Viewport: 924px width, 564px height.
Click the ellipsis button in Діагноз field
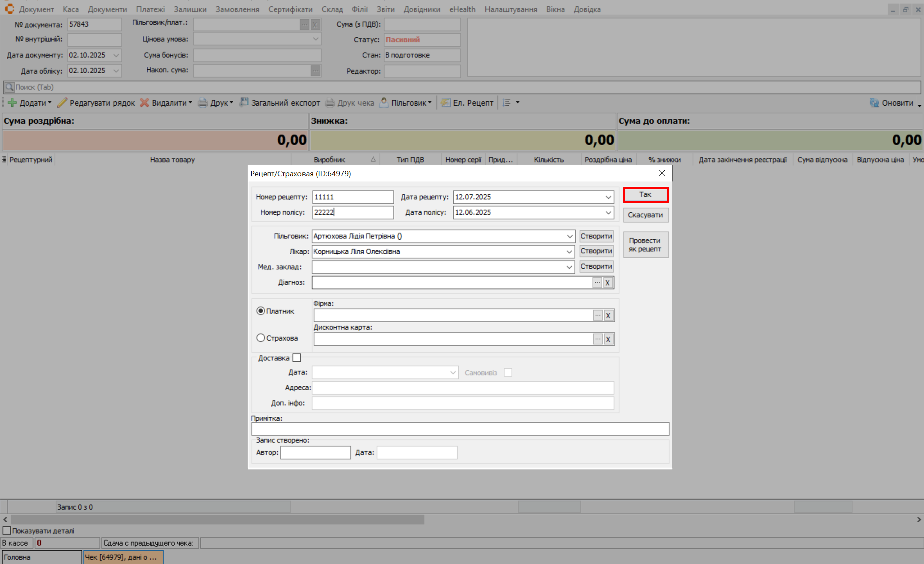(597, 282)
